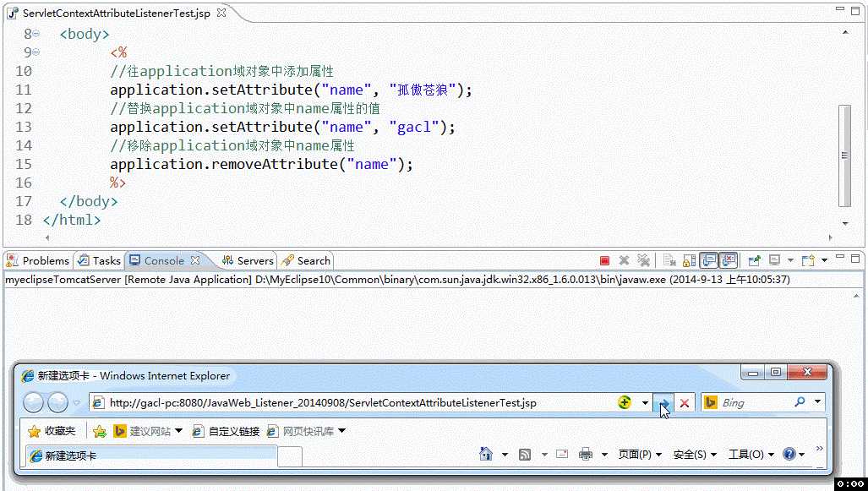The image size is (868, 491).
Task: Click the IE Home icon
Action: [486, 454]
